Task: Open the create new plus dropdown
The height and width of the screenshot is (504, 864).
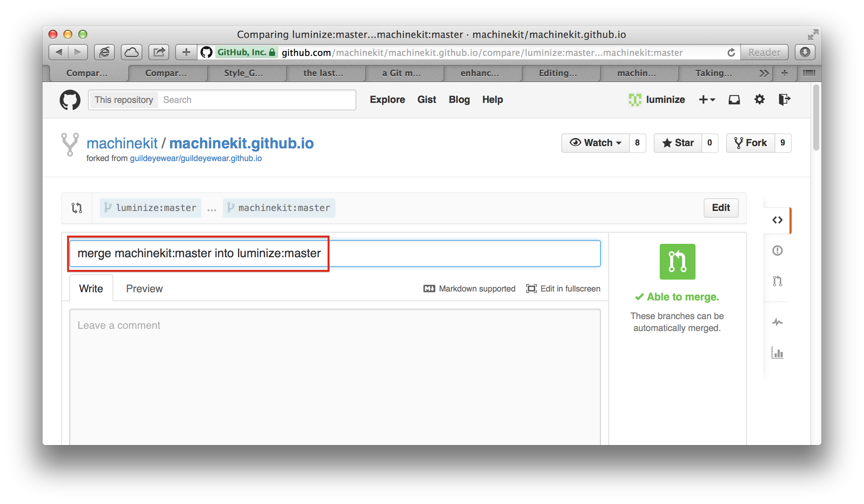Action: point(707,100)
